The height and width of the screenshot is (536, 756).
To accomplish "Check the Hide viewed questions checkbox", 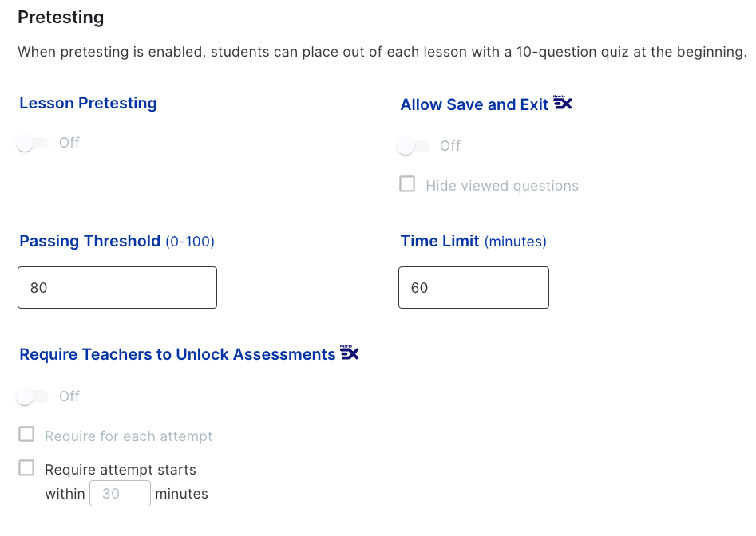I will tap(407, 184).
